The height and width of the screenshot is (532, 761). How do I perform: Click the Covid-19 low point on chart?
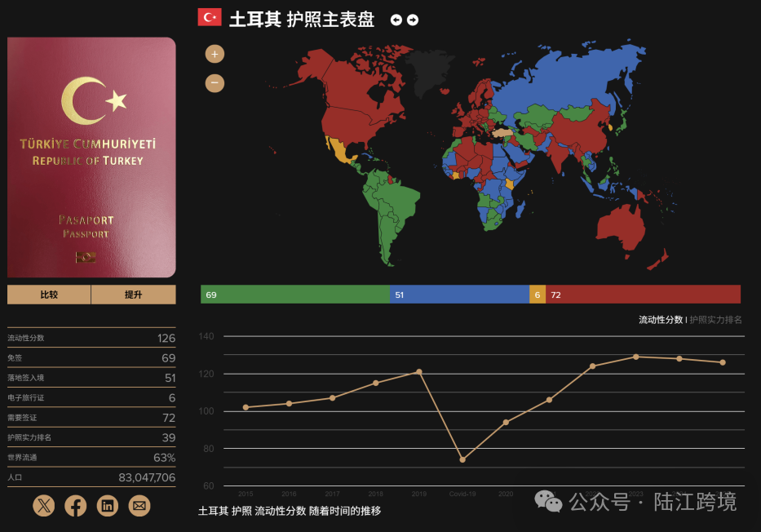click(x=462, y=459)
